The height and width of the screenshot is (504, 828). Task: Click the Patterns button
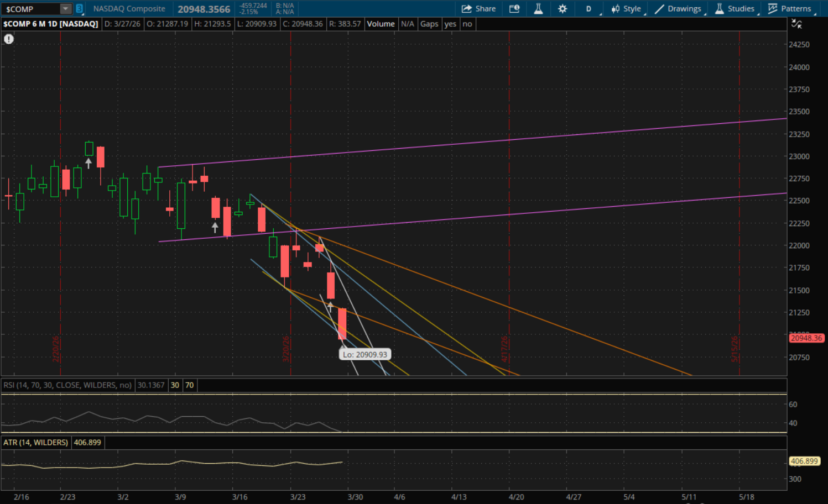tap(790, 9)
